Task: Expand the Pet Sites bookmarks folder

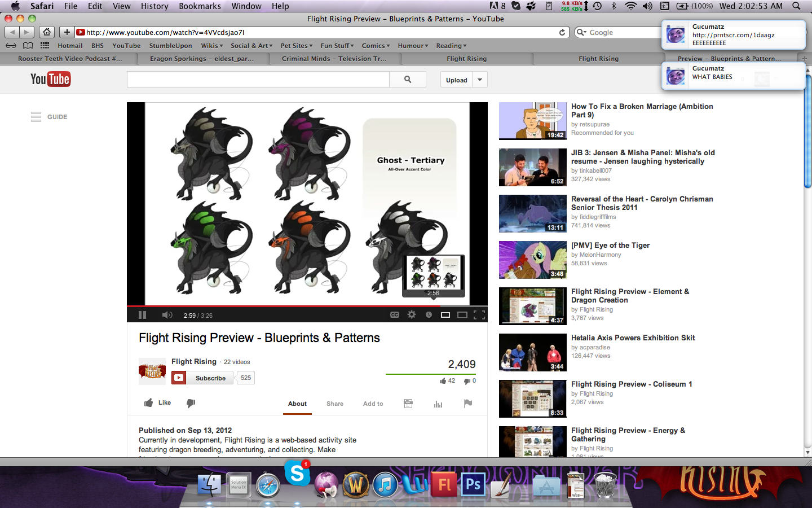Action: pyautogui.click(x=297, y=46)
